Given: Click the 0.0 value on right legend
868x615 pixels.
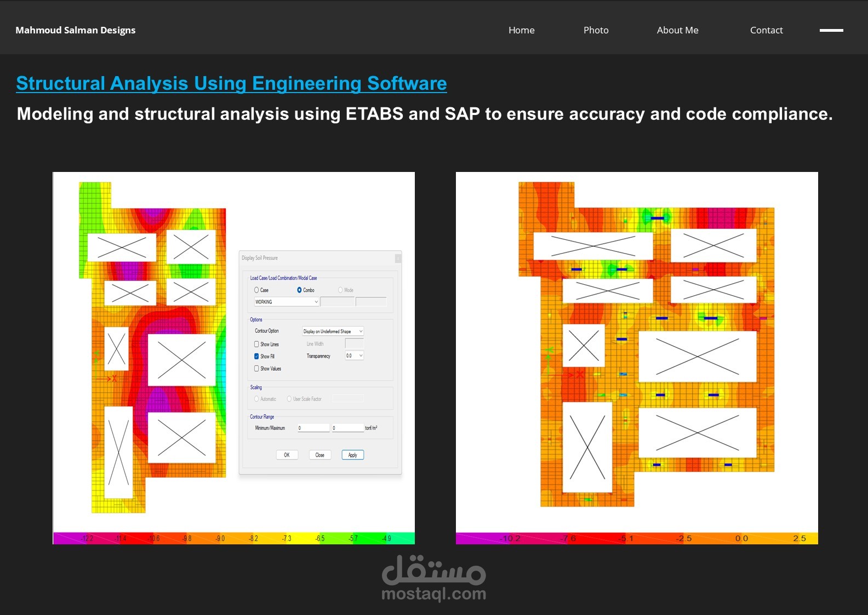Looking at the screenshot, I should [x=741, y=538].
